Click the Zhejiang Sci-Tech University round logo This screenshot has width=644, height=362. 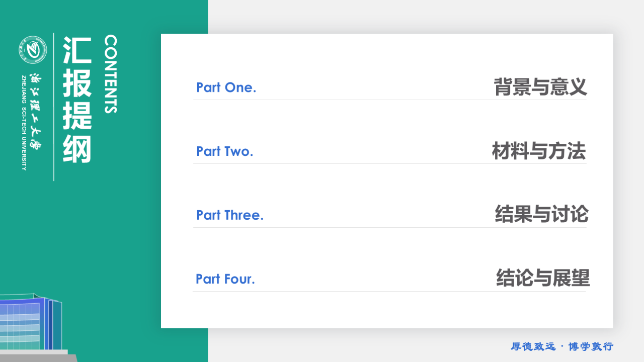pyautogui.click(x=33, y=50)
